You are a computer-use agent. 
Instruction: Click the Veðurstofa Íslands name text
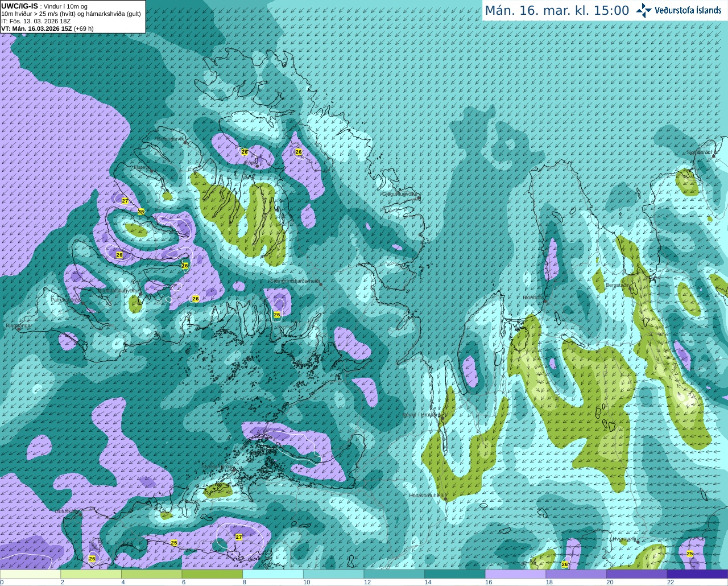(x=688, y=10)
